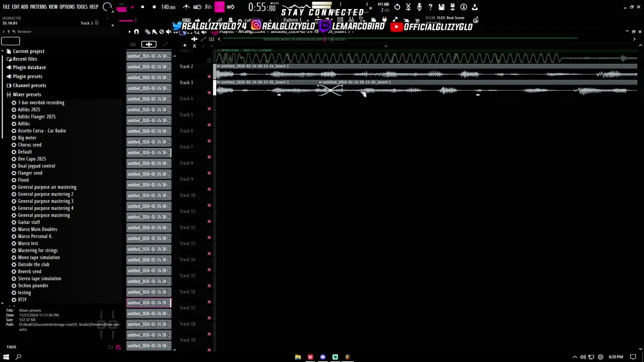Click the record button in the transport
The image size is (644, 362).
tap(154, 7)
